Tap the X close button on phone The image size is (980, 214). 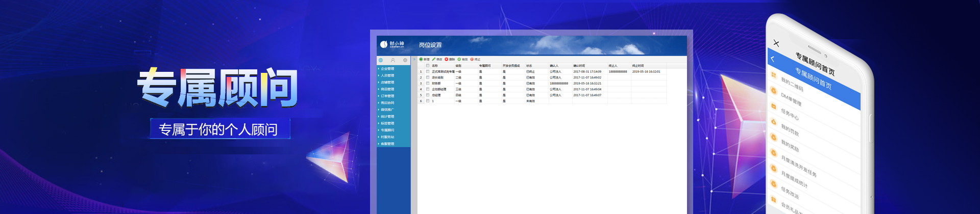pos(776,43)
